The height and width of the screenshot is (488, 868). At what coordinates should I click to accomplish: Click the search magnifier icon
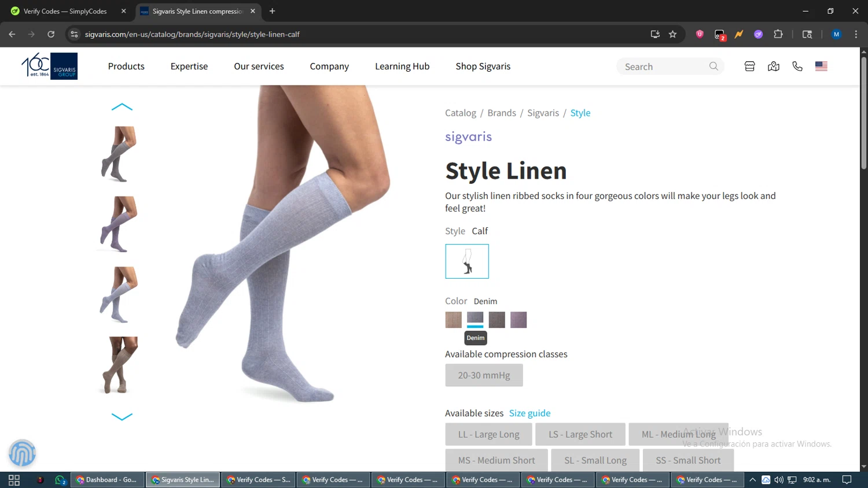713,66
